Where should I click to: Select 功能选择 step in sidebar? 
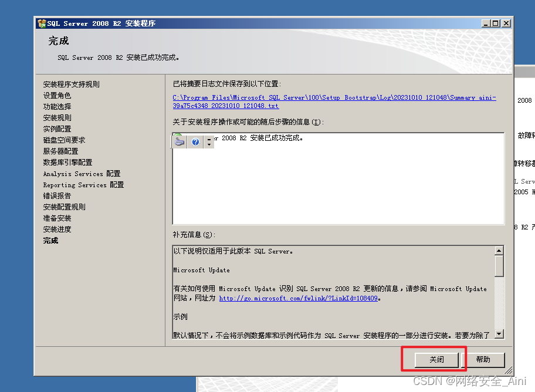(x=57, y=107)
